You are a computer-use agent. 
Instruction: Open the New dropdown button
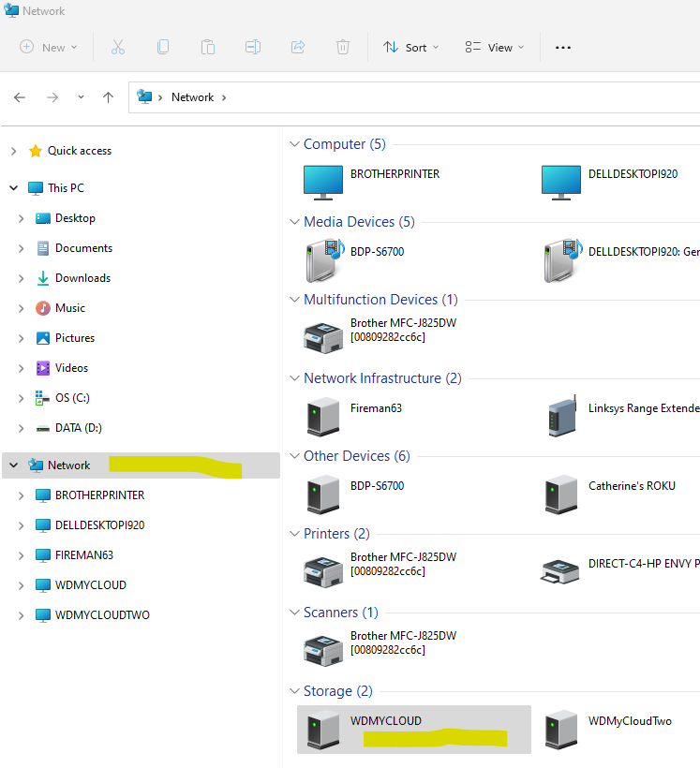click(x=49, y=48)
